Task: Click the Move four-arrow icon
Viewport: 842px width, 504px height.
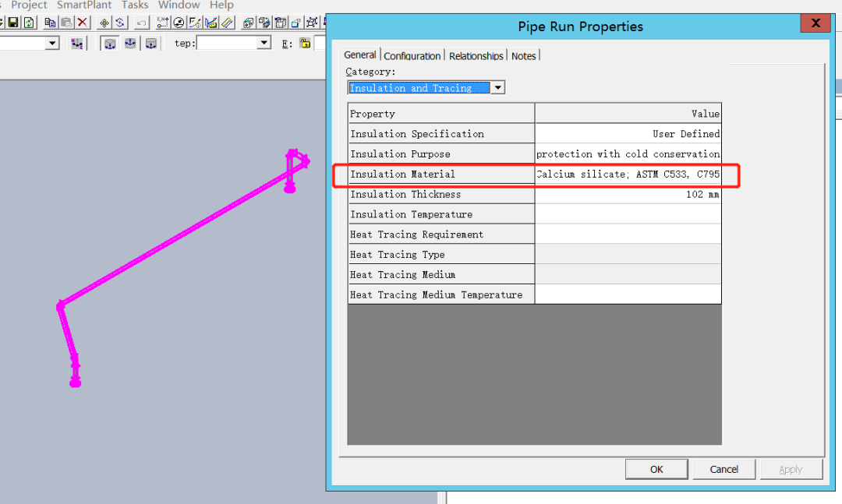Action: (104, 23)
